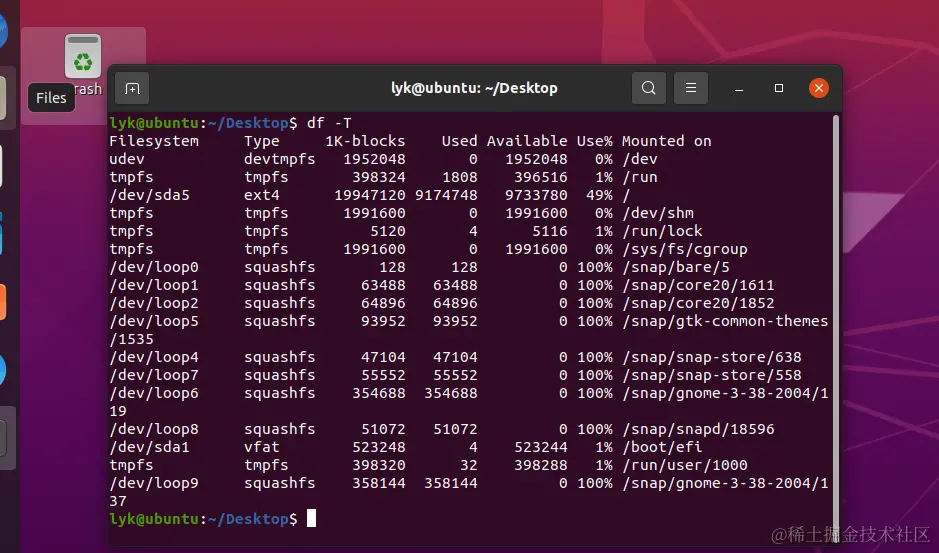Click the '/dev/sda5' filesystem entry

(149, 195)
